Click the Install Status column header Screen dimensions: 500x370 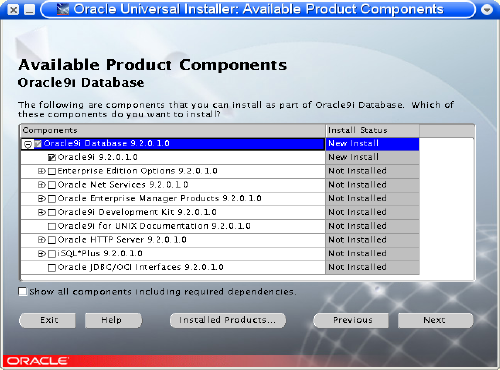click(372, 130)
